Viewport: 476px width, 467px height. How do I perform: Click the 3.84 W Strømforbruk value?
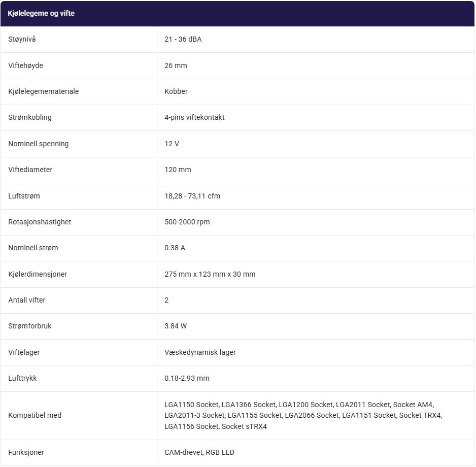176,326
